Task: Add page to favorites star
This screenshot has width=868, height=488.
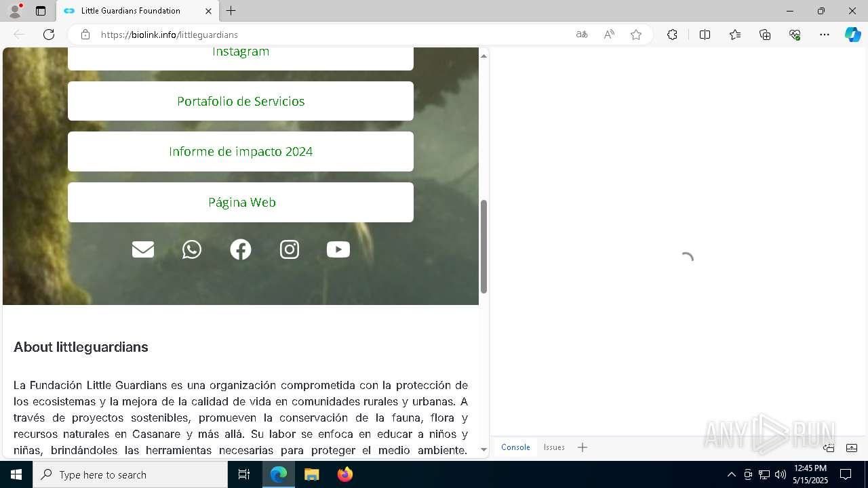Action: [x=636, y=35]
